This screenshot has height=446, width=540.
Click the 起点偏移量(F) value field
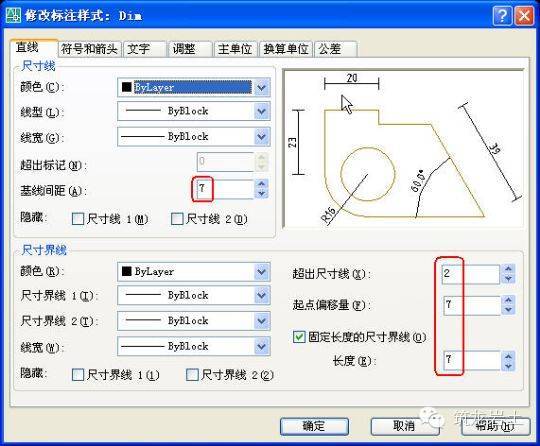point(471,305)
